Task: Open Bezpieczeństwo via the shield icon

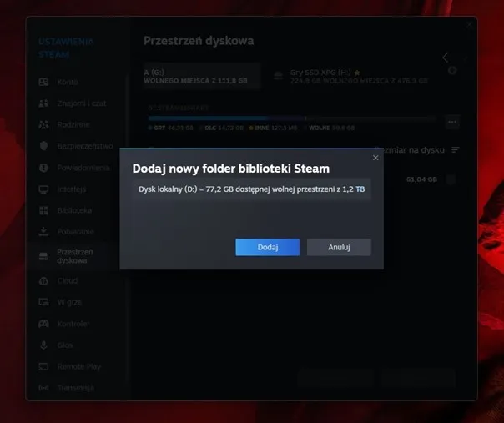Action: click(x=43, y=146)
